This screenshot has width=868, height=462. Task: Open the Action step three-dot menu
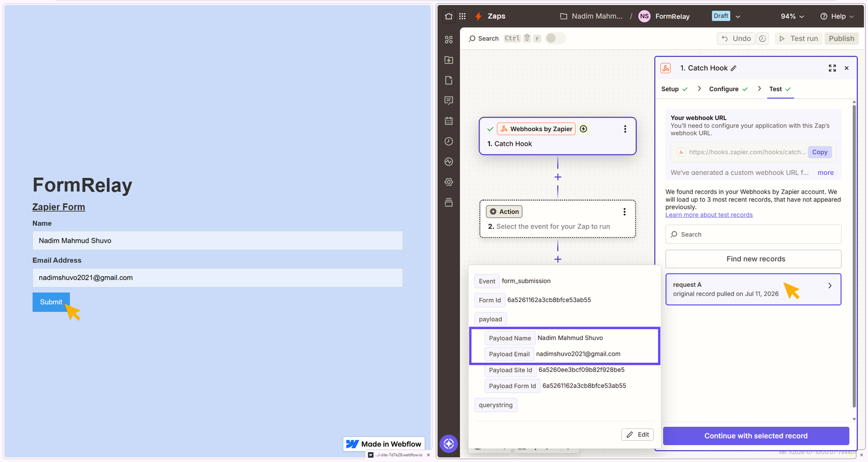coord(624,212)
